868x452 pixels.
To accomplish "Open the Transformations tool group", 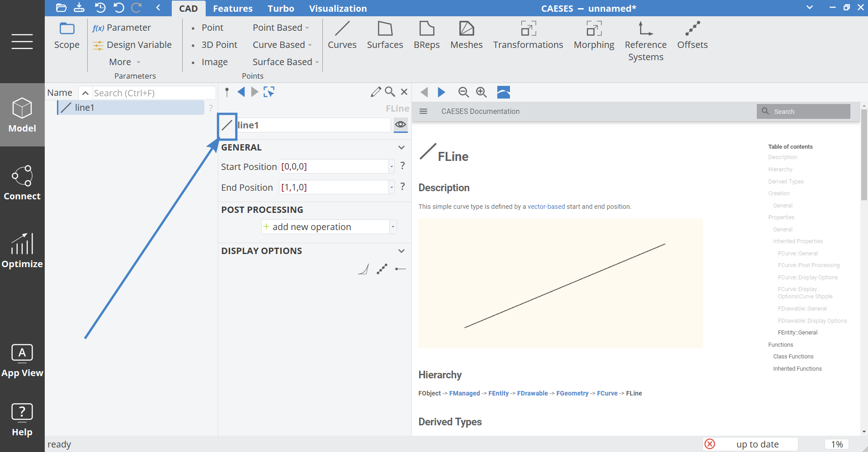I will [x=528, y=35].
